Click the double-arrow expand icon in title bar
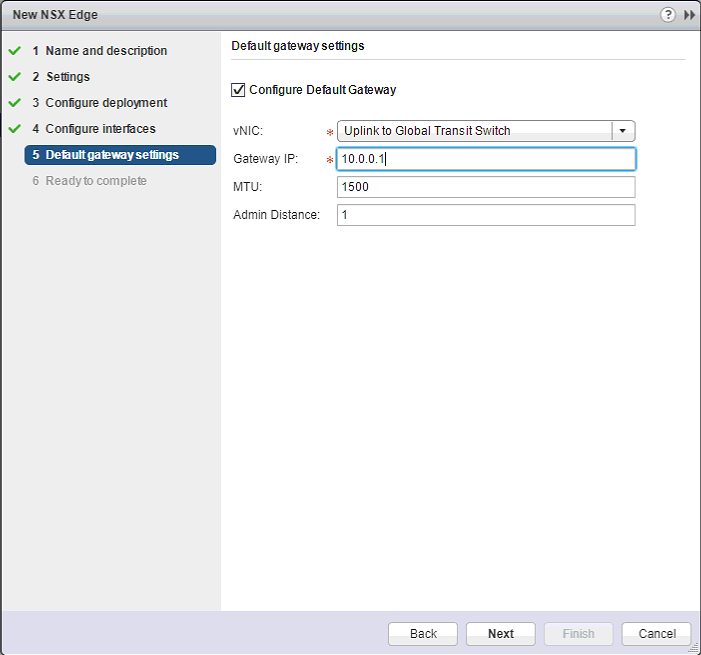 pos(689,16)
